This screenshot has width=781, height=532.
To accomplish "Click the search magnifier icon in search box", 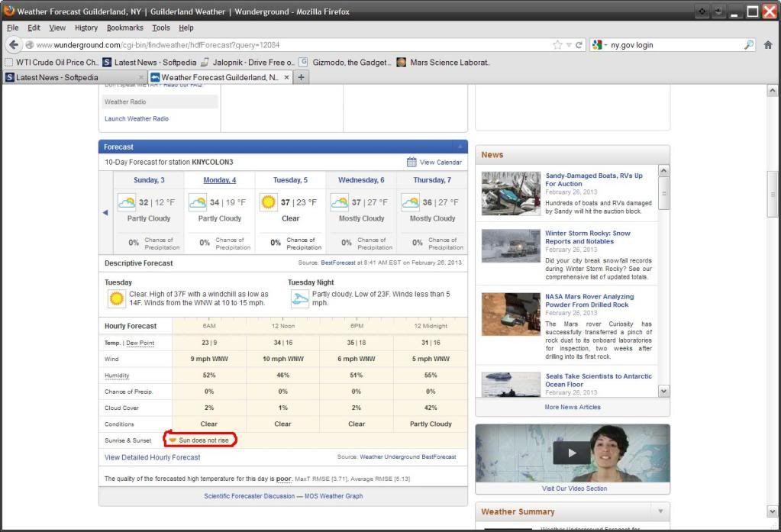I will [x=749, y=45].
